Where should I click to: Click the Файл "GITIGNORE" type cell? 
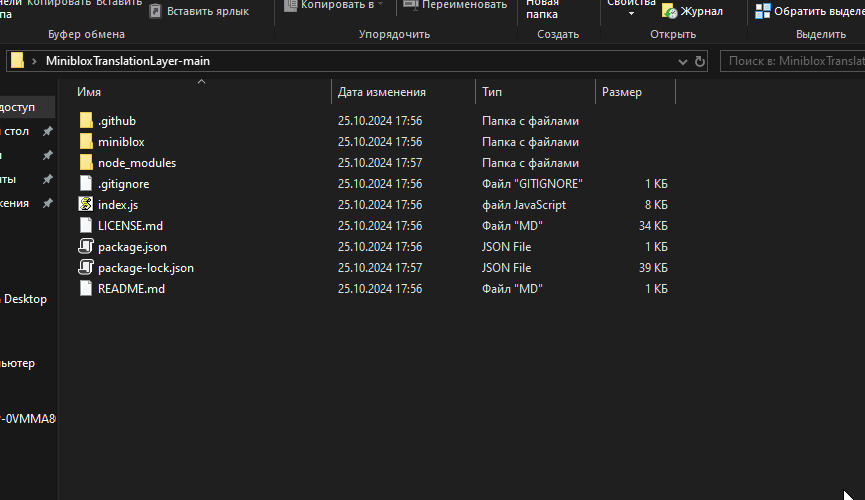(x=532, y=184)
